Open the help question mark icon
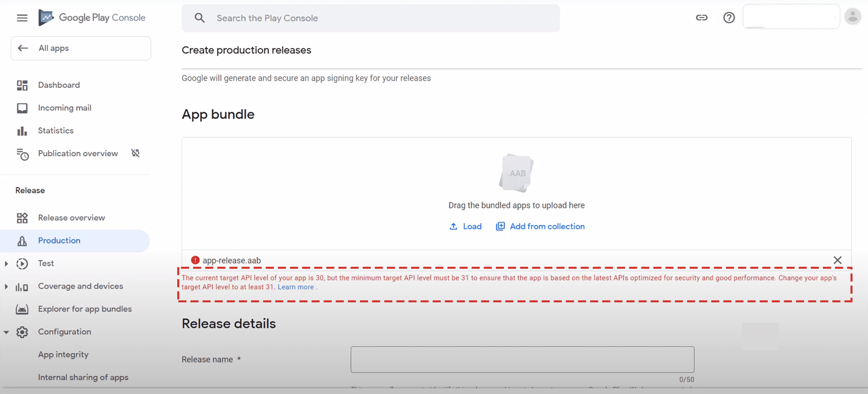This screenshot has height=394, width=868. (x=729, y=17)
